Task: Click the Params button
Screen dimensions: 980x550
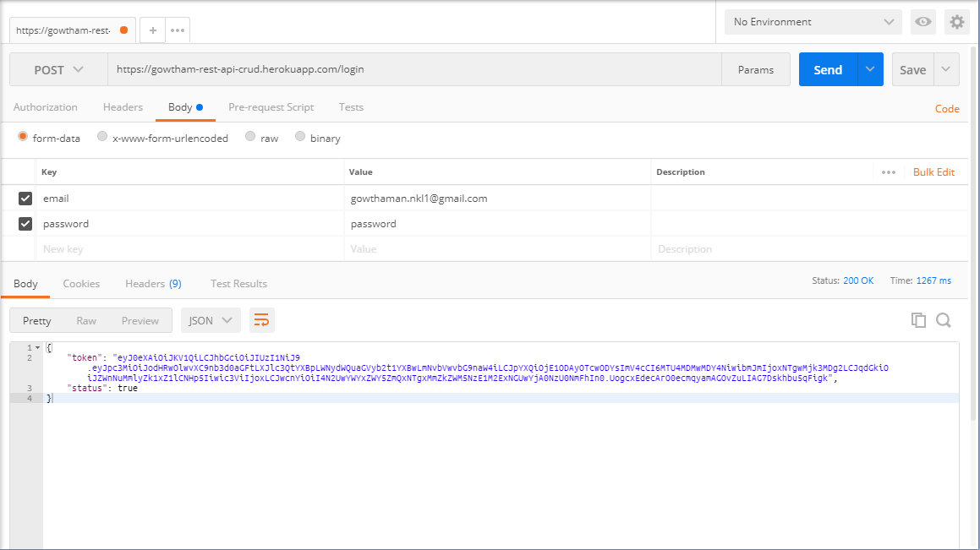Action: point(756,70)
